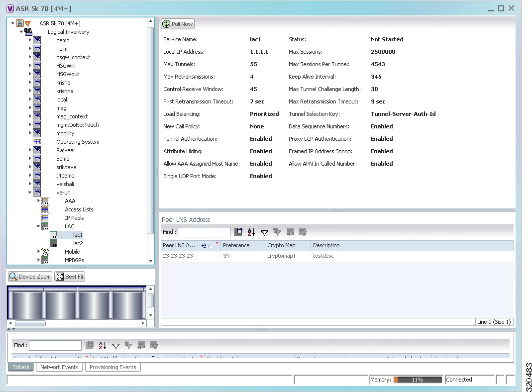The height and width of the screenshot is (392, 532).
Task: Click the Prime Network logo in title bar
Action: coord(10,8)
